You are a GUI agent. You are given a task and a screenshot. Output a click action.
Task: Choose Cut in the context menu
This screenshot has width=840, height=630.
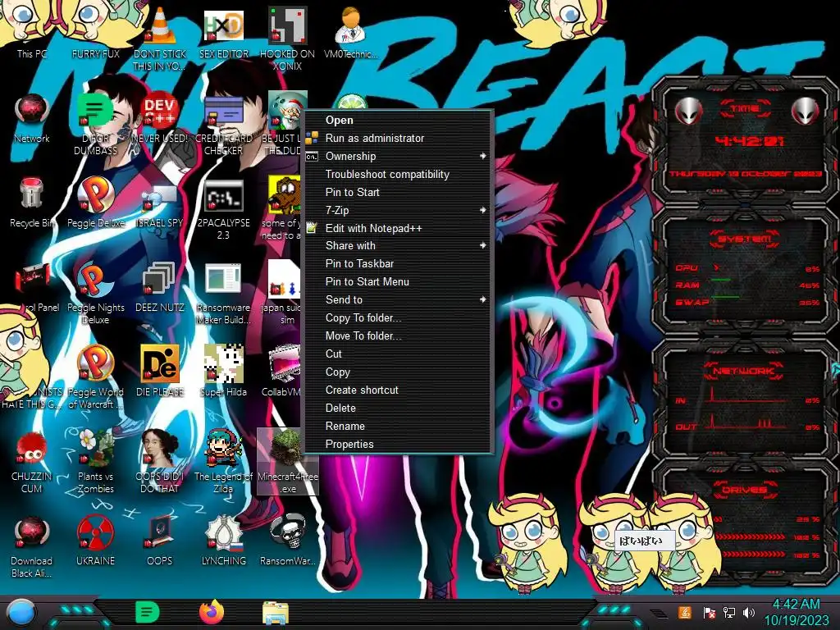pos(399,354)
